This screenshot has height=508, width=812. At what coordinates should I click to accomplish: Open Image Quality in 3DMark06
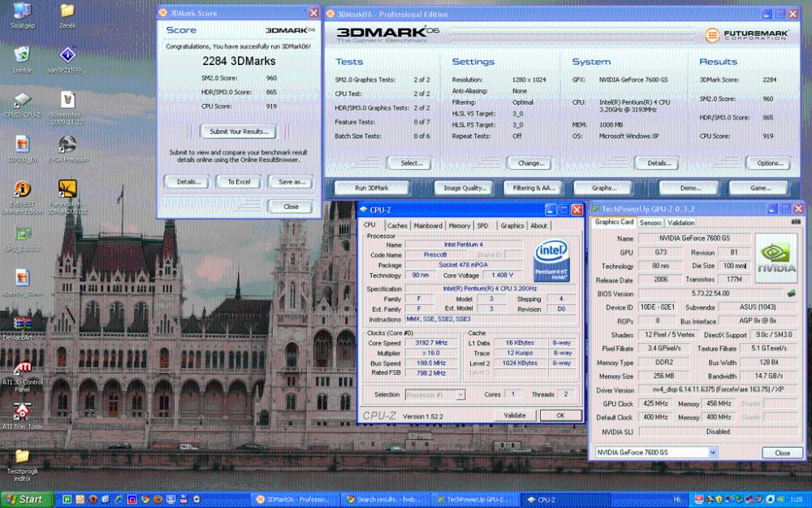[x=464, y=188]
